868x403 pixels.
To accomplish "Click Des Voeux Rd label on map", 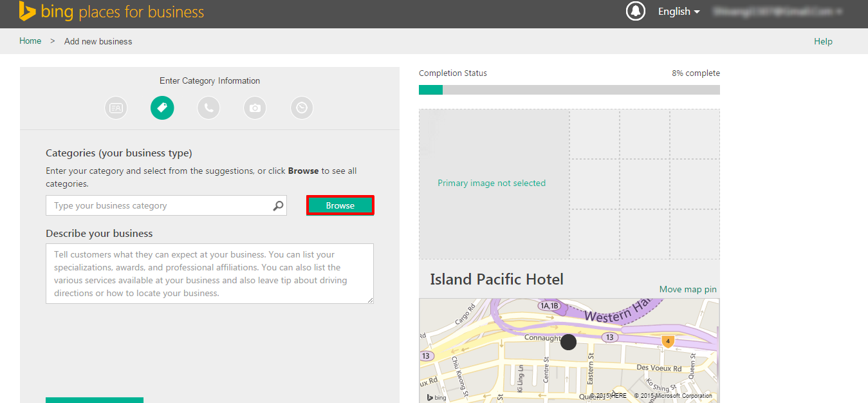I will (659, 368).
